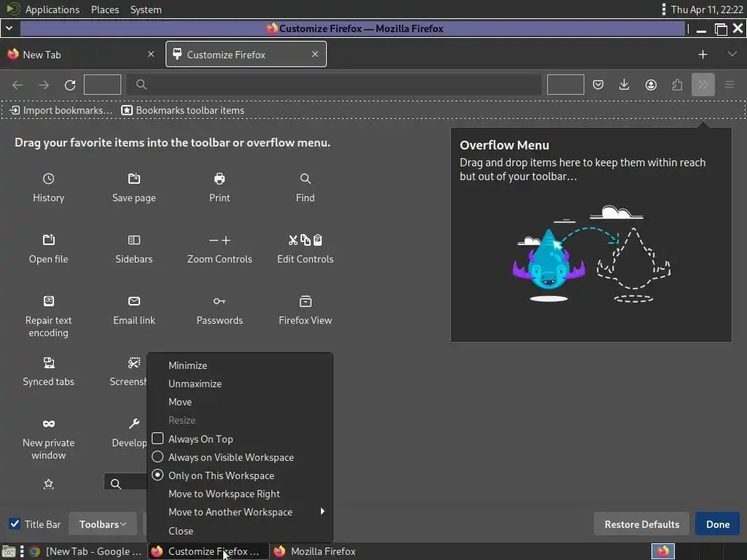Screen dimensions: 747x560
Task: Click the Firefox account icon
Action: point(651,85)
